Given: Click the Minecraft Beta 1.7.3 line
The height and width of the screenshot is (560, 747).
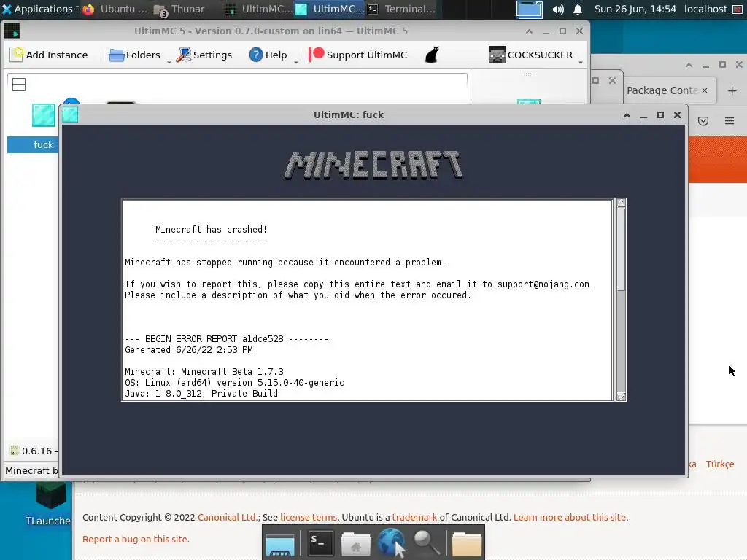Looking at the screenshot, I should pyautogui.click(x=204, y=371).
